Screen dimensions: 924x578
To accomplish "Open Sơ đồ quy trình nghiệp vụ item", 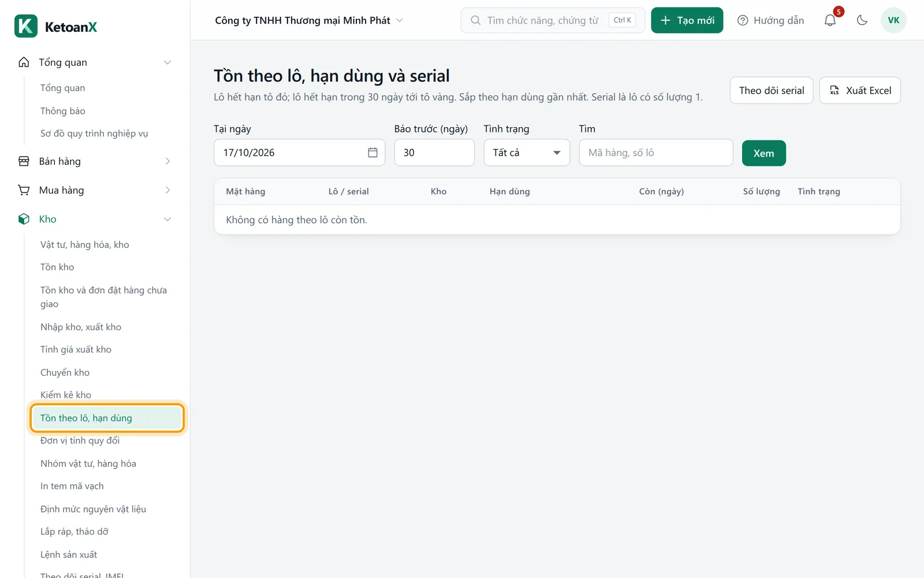I will pyautogui.click(x=94, y=134).
